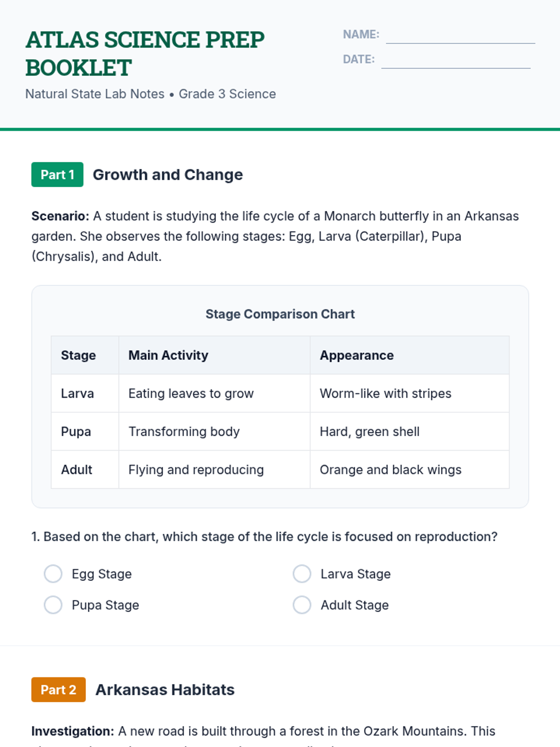Click the Pupa row label cell
Screen dimensions: 560x747
76,431
